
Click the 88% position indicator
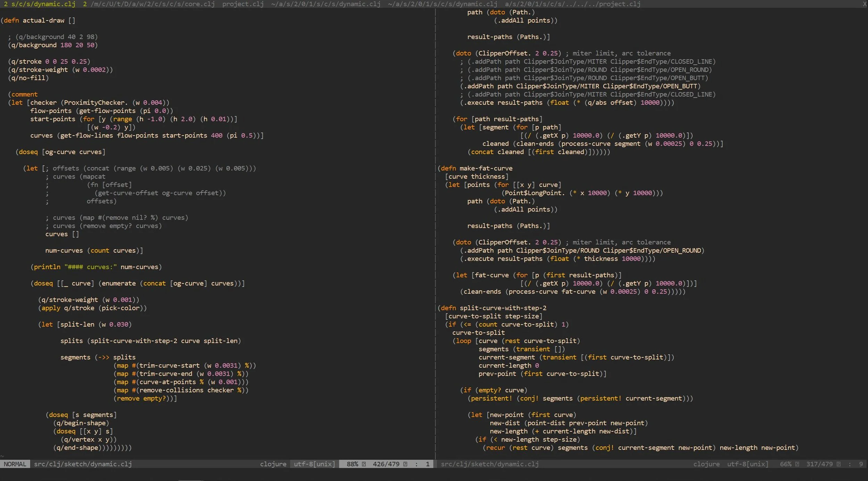[352, 464]
